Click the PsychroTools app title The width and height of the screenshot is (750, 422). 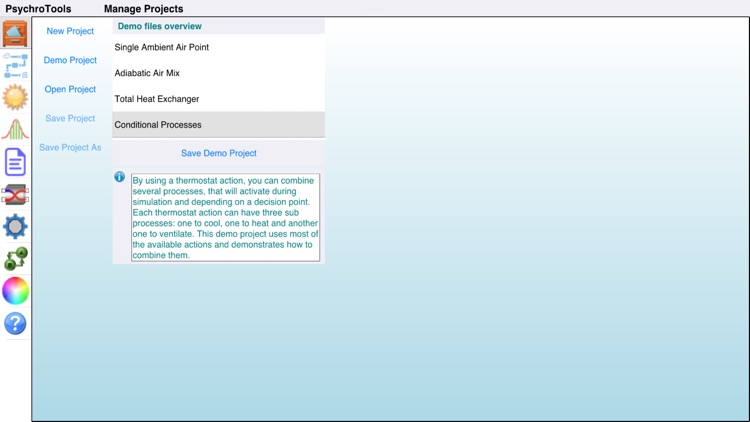[x=38, y=9]
